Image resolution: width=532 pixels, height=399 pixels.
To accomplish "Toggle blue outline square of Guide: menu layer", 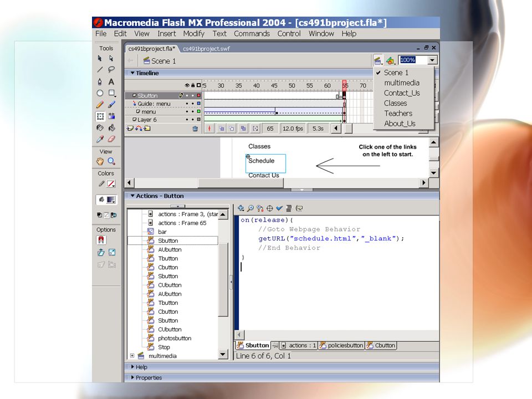I will (x=199, y=104).
